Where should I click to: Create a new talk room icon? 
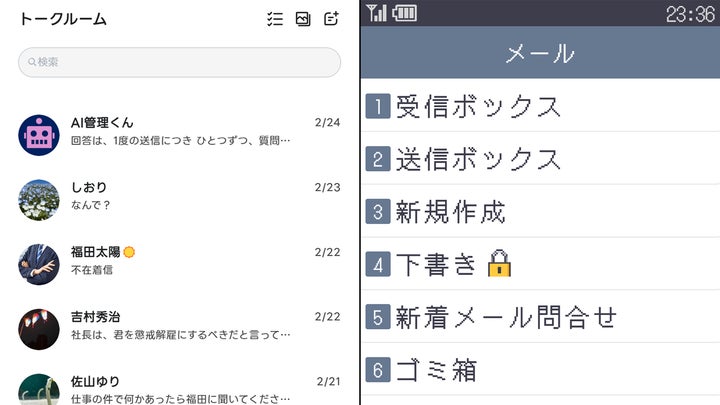[x=332, y=19]
